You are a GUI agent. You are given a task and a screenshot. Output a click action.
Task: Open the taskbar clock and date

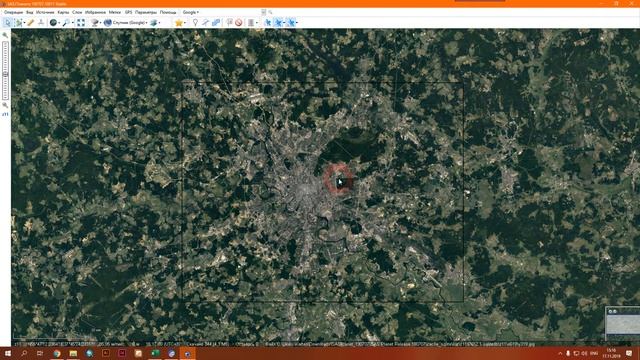coord(611,353)
